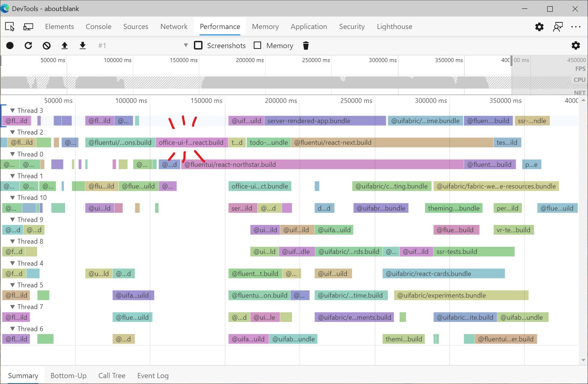Screen dimensions: 588x384
Task: Click the Clear recording icon
Action: pos(46,46)
